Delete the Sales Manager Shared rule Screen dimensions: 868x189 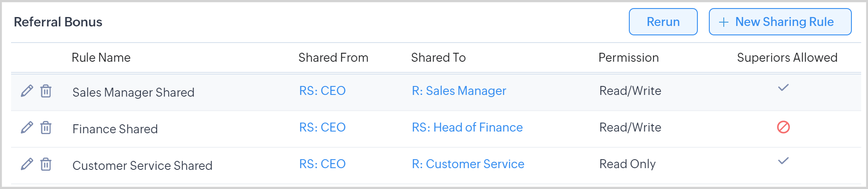tap(46, 91)
